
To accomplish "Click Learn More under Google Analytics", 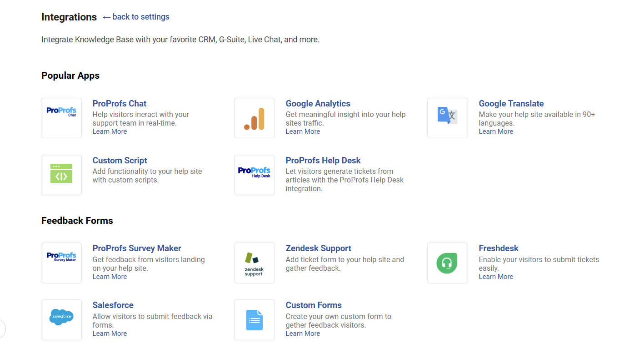I will point(303,132).
